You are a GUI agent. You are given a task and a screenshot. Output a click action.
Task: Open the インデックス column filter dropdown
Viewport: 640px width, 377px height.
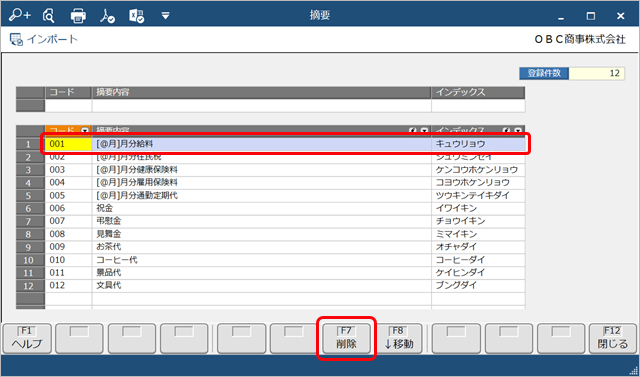tap(518, 130)
